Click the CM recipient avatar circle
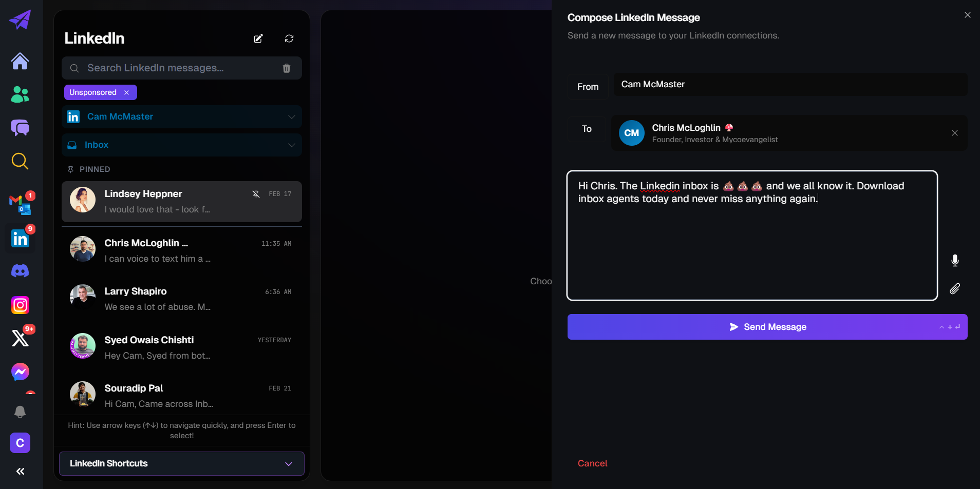Screen dimensions: 980x489 632,133
